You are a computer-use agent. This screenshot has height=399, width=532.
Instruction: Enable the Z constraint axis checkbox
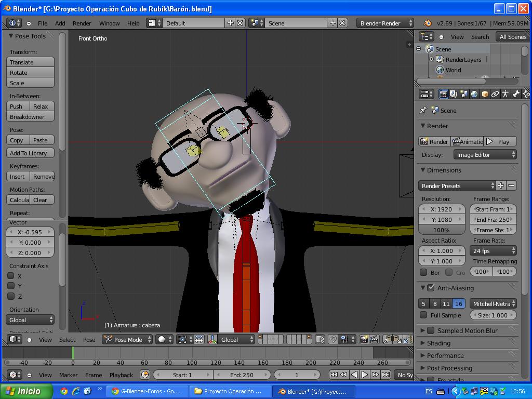click(11, 296)
